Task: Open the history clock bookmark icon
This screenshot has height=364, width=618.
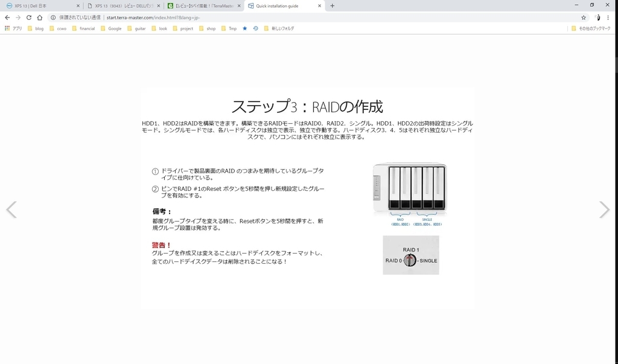Action: click(256, 28)
